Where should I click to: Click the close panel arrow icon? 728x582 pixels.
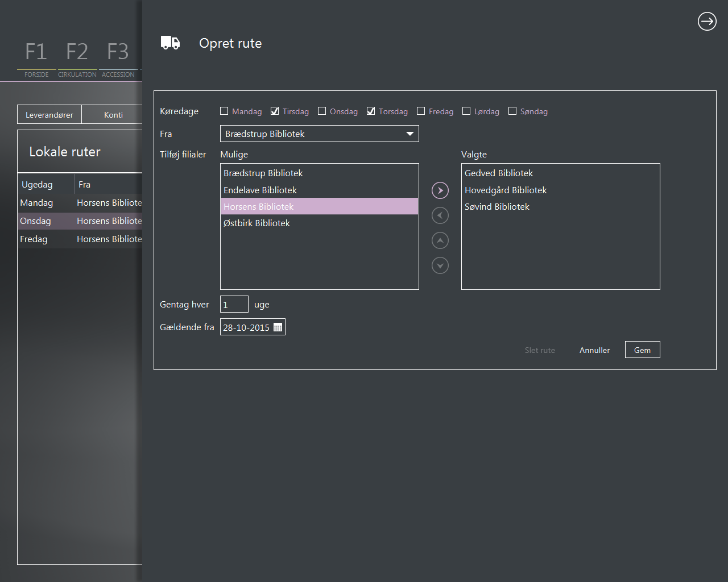[707, 22]
